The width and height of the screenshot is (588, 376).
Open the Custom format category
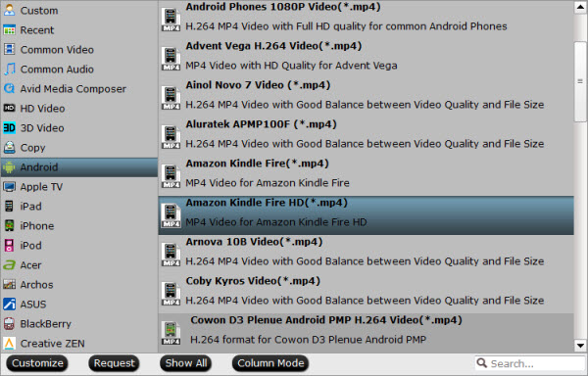tap(79, 11)
